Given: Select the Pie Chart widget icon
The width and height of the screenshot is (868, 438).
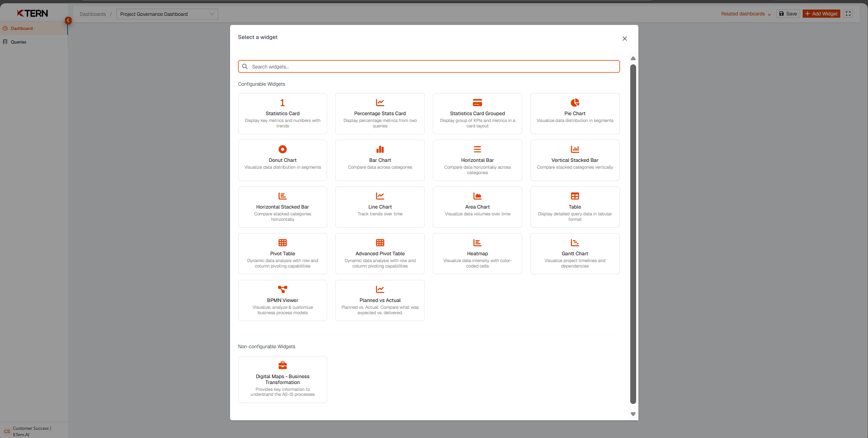Looking at the screenshot, I should (x=574, y=103).
